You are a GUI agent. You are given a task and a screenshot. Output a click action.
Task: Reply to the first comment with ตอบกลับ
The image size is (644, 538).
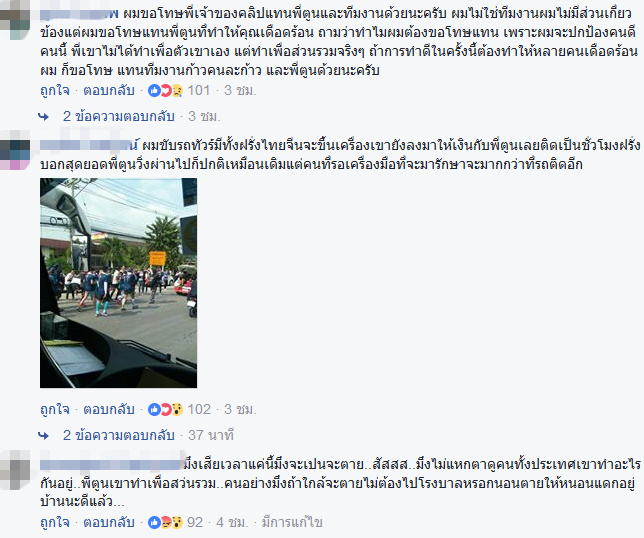click(109, 90)
